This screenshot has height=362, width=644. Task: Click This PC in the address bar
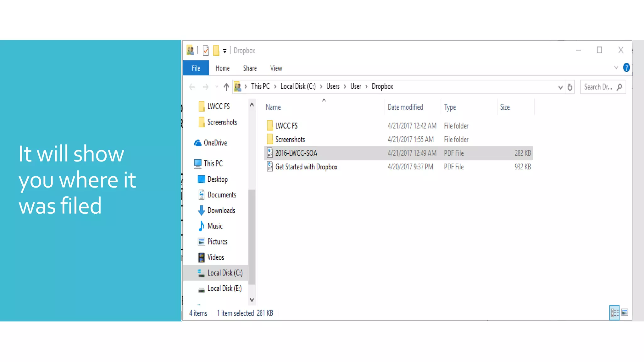260,86
